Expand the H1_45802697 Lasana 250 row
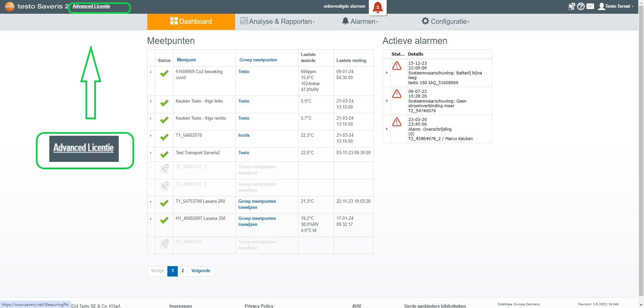This screenshot has height=308, width=644. click(x=151, y=219)
